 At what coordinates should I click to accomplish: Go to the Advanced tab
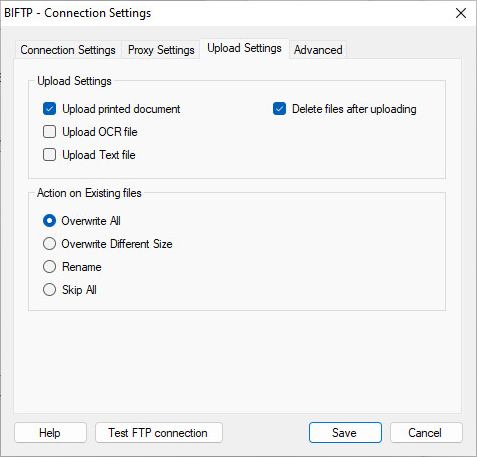pos(318,50)
